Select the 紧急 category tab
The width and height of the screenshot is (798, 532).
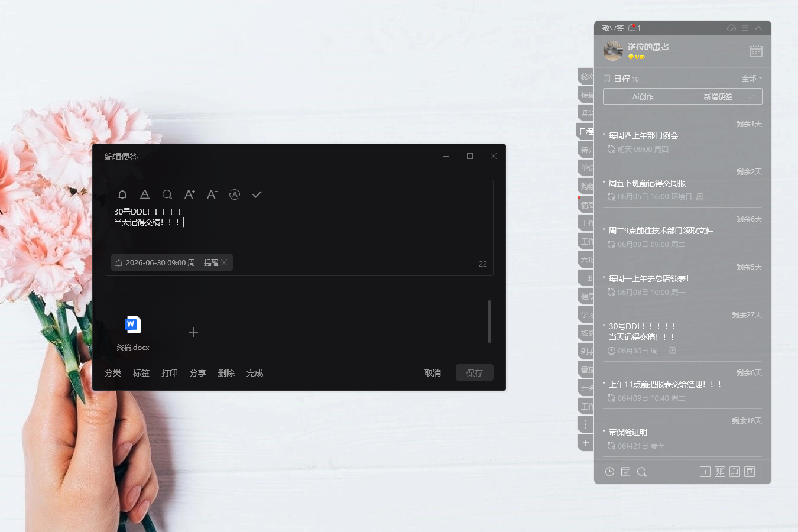point(586,113)
